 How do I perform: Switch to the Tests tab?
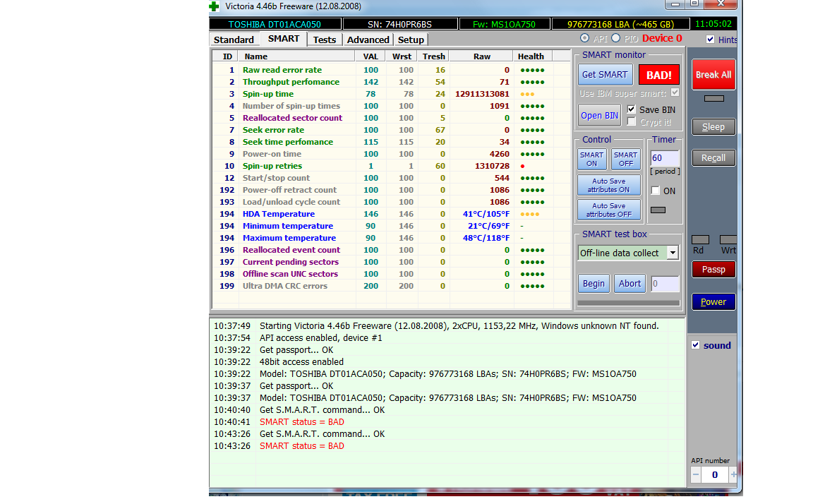[324, 40]
